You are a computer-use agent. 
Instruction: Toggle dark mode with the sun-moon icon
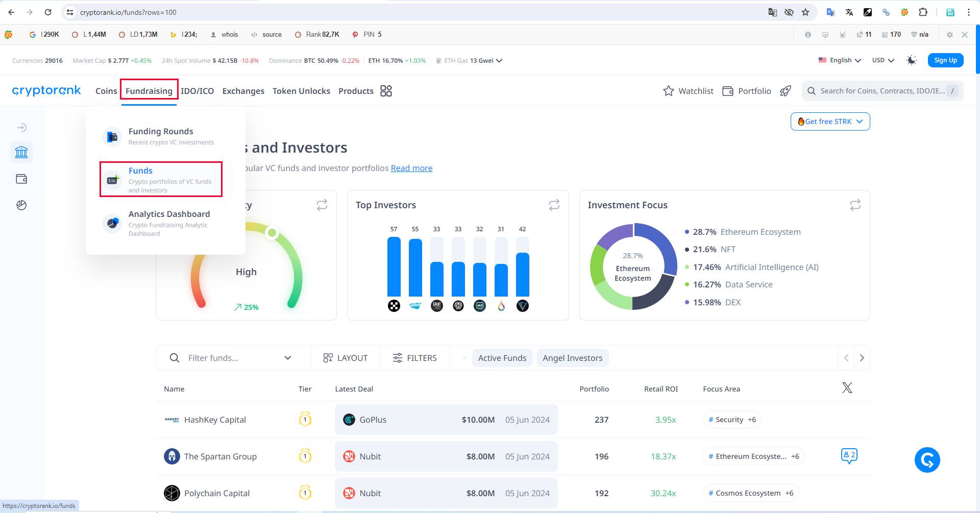(x=911, y=60)
